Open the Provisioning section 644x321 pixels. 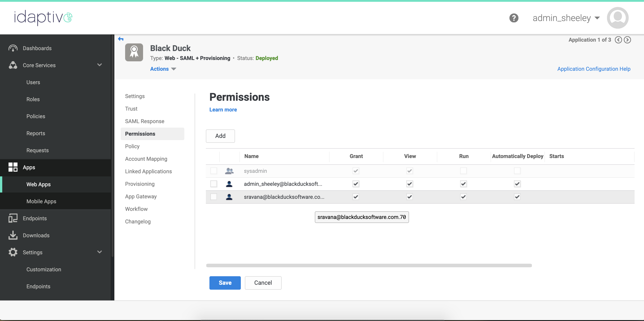click(140, 184)
